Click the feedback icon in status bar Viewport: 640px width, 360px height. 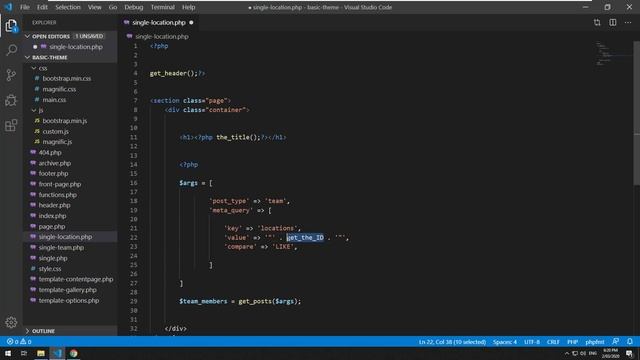616,342
